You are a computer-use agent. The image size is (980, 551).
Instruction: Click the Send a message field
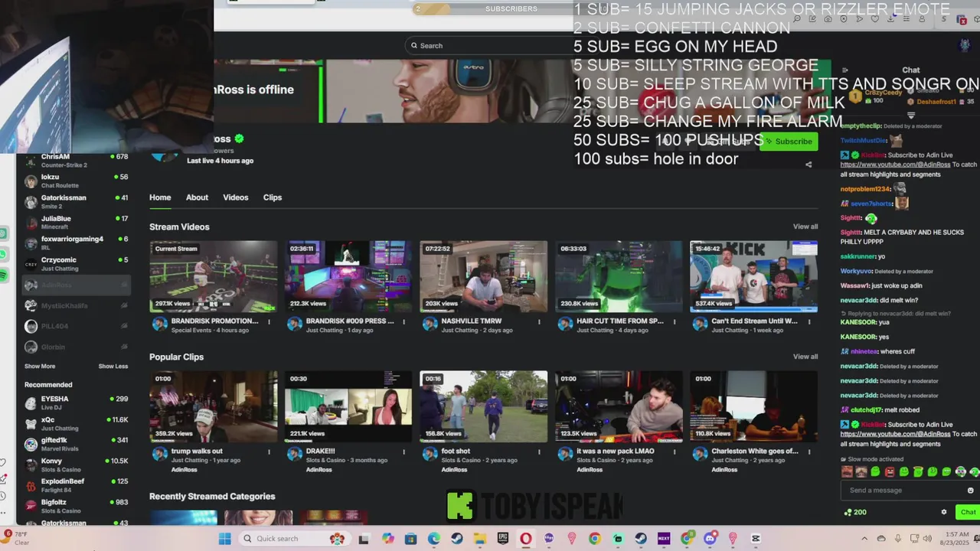910,491
